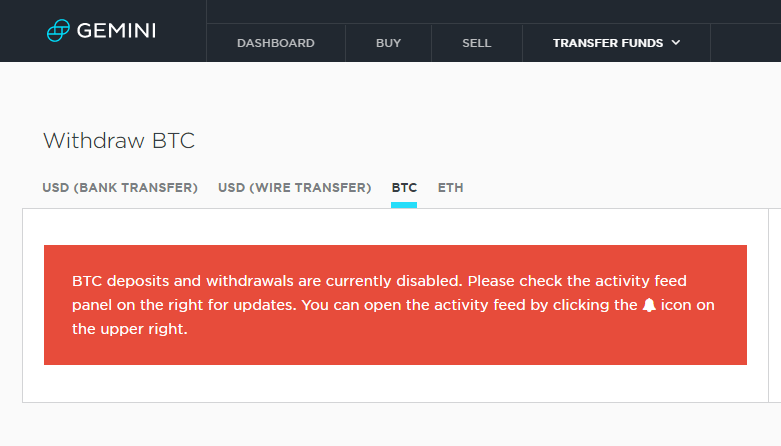Expand the chevron beside Transfer Funds

675,43
